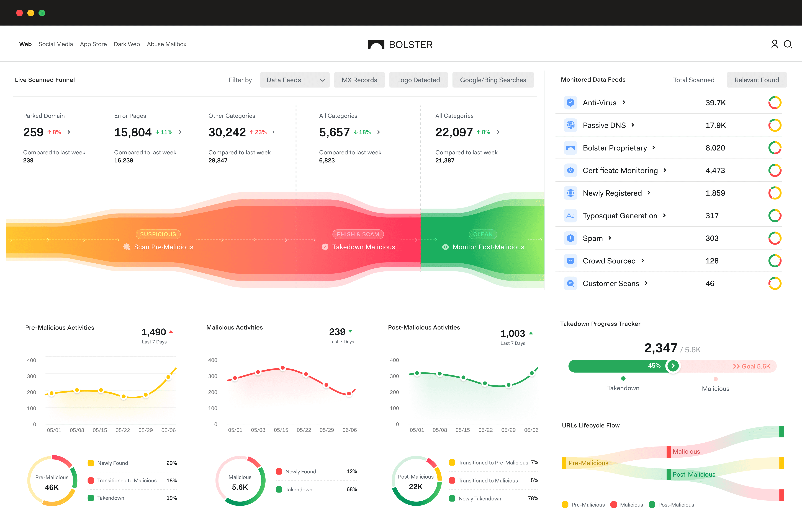Click the Anti-Virus shield icon

[x=570, y=102]
